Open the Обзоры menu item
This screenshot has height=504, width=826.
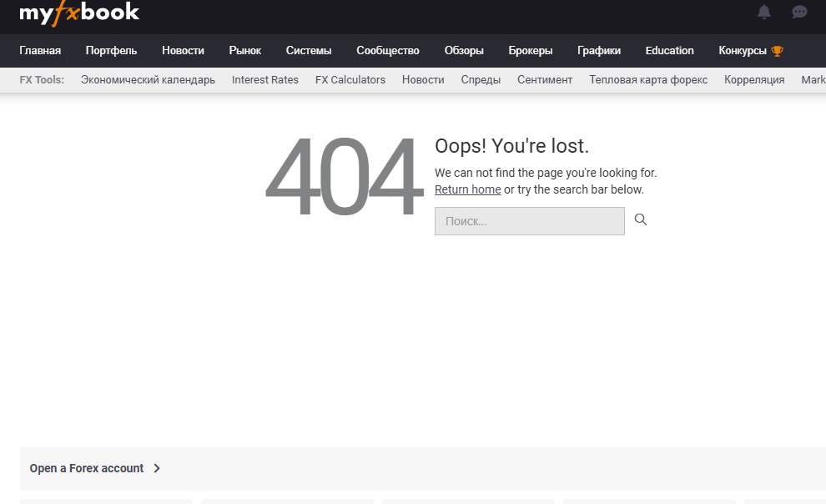pos(464,51)
